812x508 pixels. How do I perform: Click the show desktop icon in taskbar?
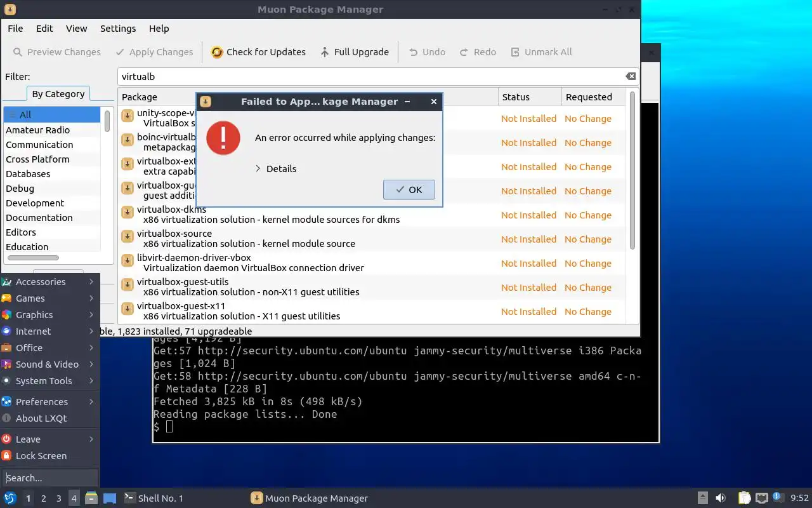pos(109,498)
